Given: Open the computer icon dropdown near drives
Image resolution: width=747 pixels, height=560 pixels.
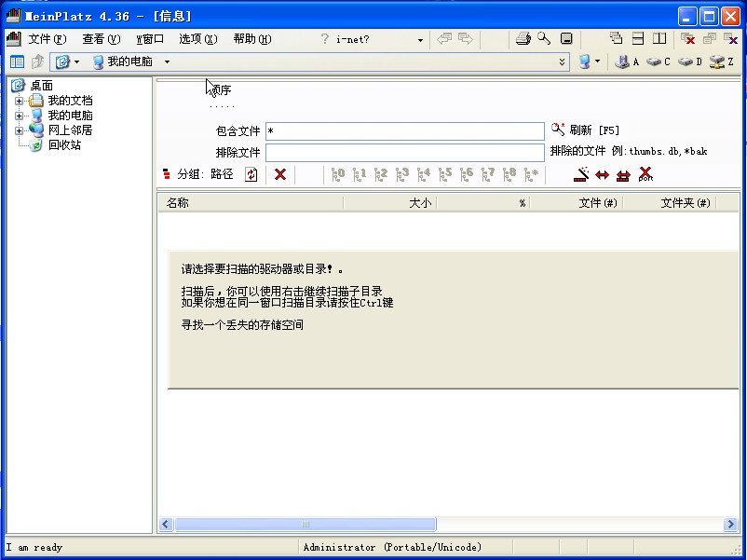Looking at the screenshot, I should 597,61.
